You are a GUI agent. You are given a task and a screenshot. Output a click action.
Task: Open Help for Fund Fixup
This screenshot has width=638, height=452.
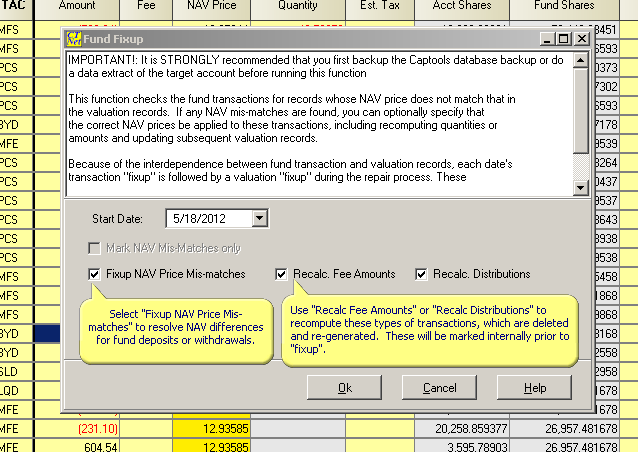click(x=534, y=387)
